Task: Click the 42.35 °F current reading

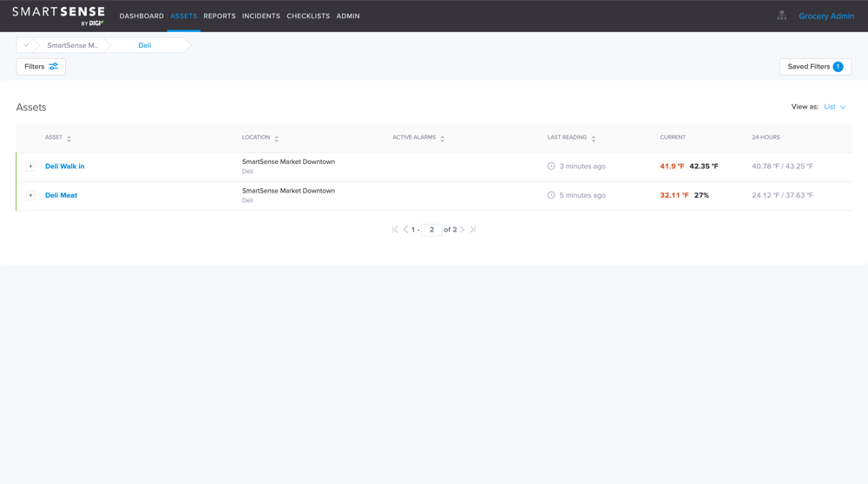Action: pos(704,166)
